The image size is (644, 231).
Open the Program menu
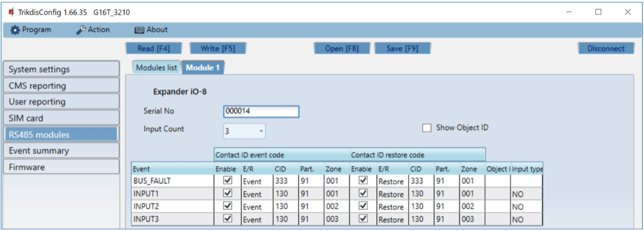31,30
